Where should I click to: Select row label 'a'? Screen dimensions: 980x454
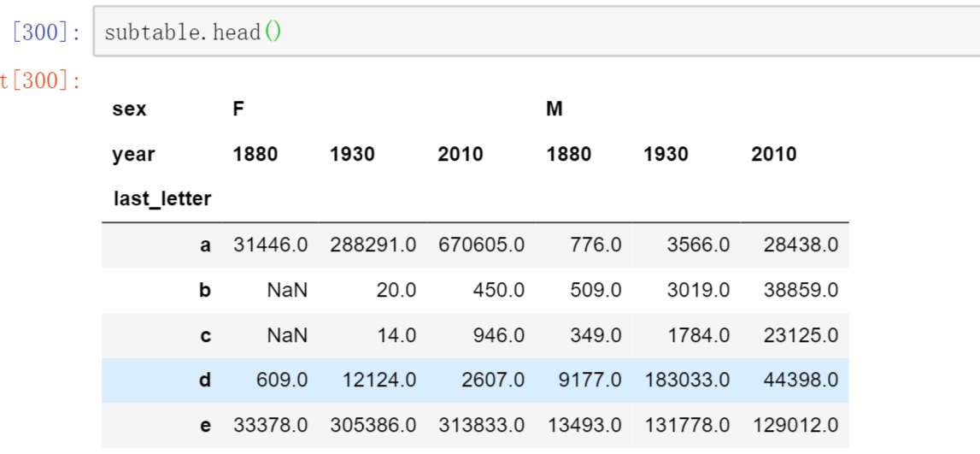click(x=206, y=245)
